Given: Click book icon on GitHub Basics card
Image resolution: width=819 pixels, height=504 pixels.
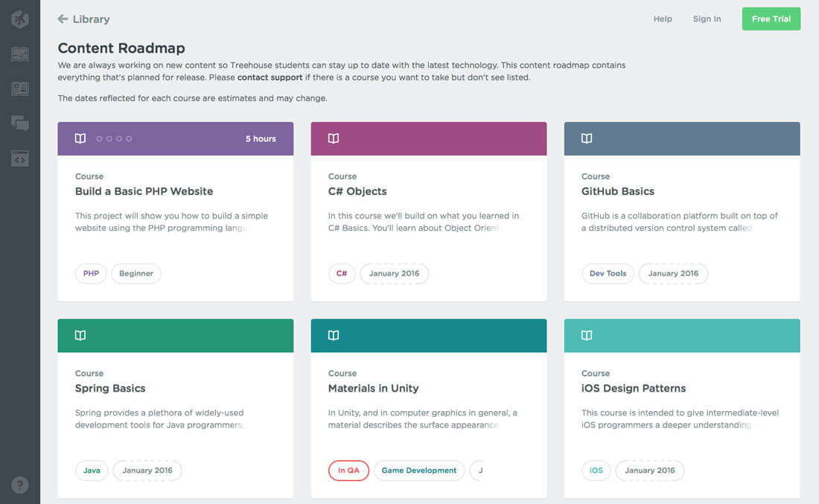Looking at the screenshot, I should tap(587, 138).
